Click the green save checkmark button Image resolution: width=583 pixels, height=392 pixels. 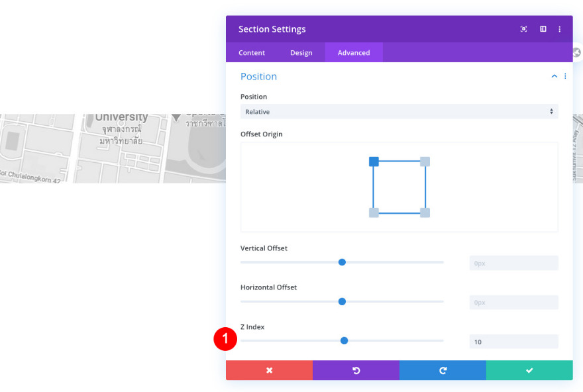[x=529, y=370]
